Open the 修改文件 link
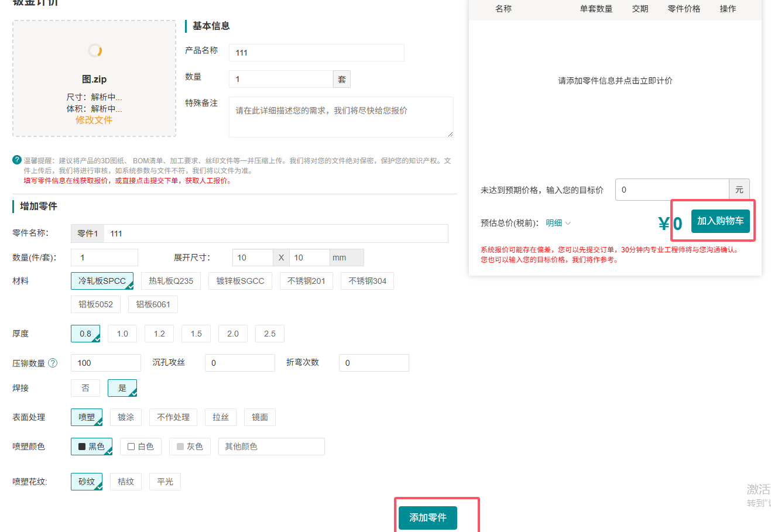This screenshot has width=771, height=532. click(94, 120)
